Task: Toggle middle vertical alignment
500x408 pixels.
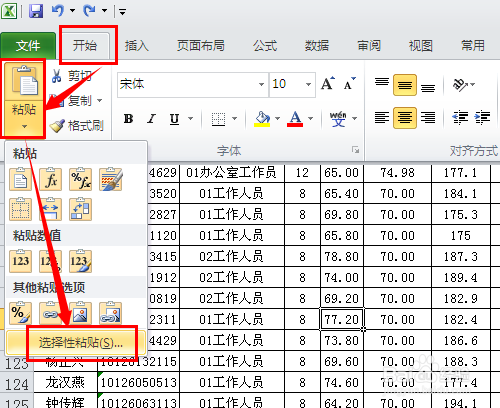Action: tap(405, 85)
